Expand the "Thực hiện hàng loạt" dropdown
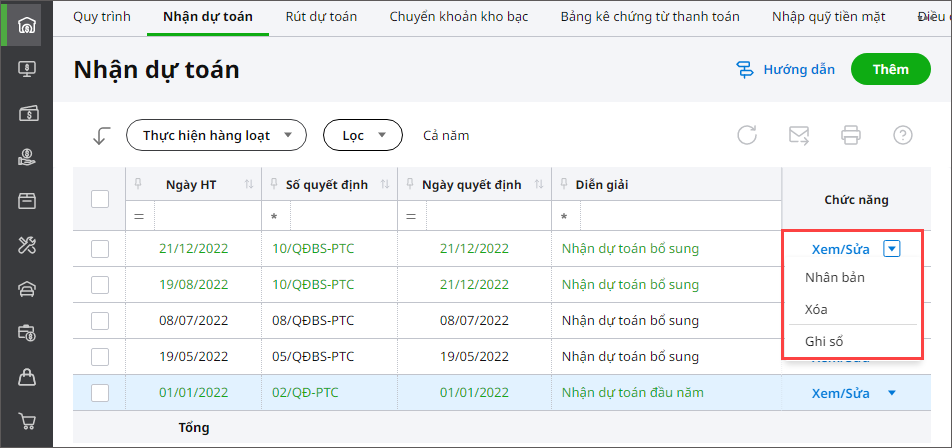Viewport: 952px width, 448px height. coord(215,135)
